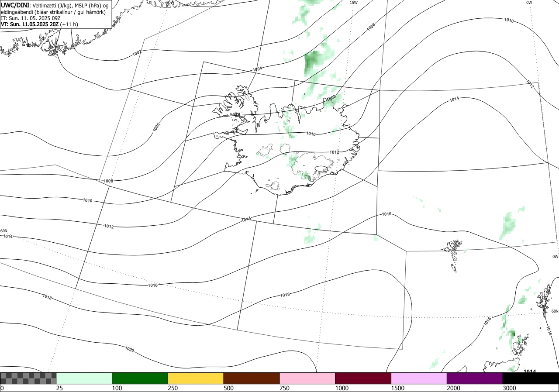Image resolution: width=559 pixels, height=392 pixels.
Task: Click the 1018 label near the left edge
Action: click(x=47, y=297)
